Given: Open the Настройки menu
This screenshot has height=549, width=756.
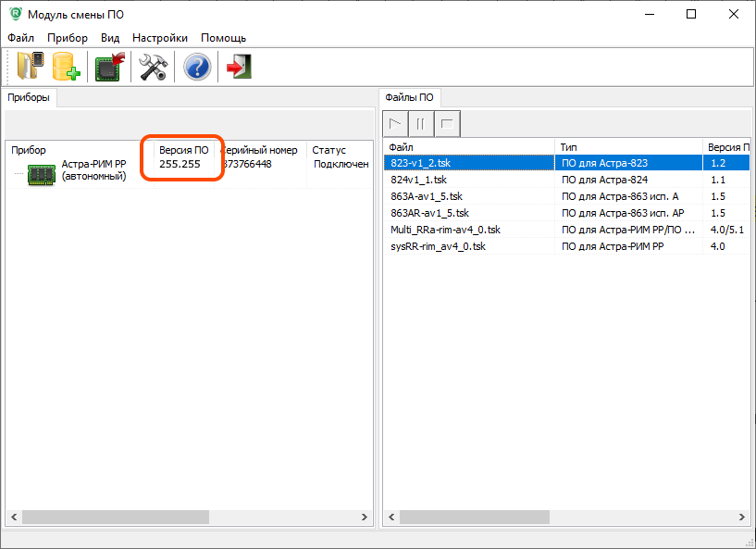Looking at the screenshot, I should coord(159,38).
